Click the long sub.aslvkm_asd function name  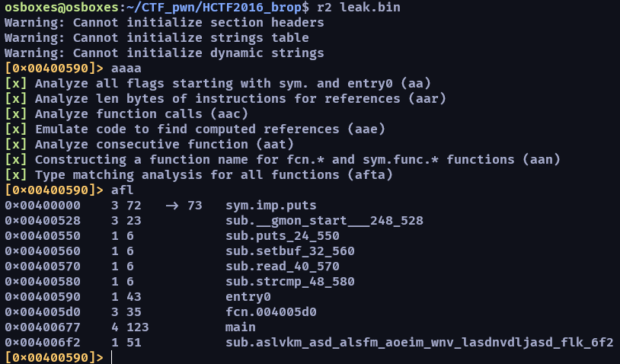pyautogui.click(x=419, y=342)
